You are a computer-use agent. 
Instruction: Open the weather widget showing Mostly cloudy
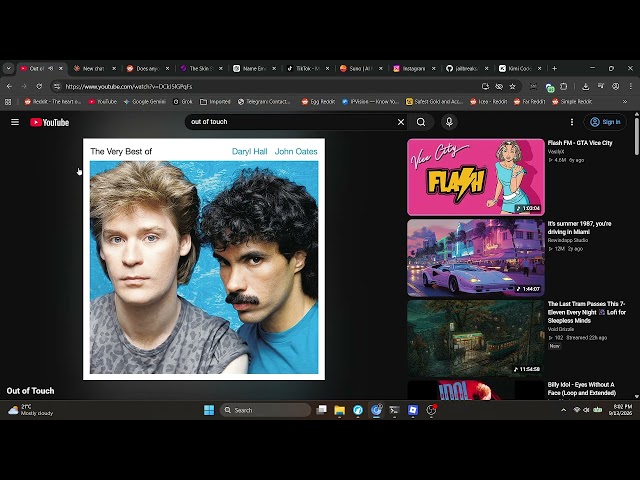31,410
